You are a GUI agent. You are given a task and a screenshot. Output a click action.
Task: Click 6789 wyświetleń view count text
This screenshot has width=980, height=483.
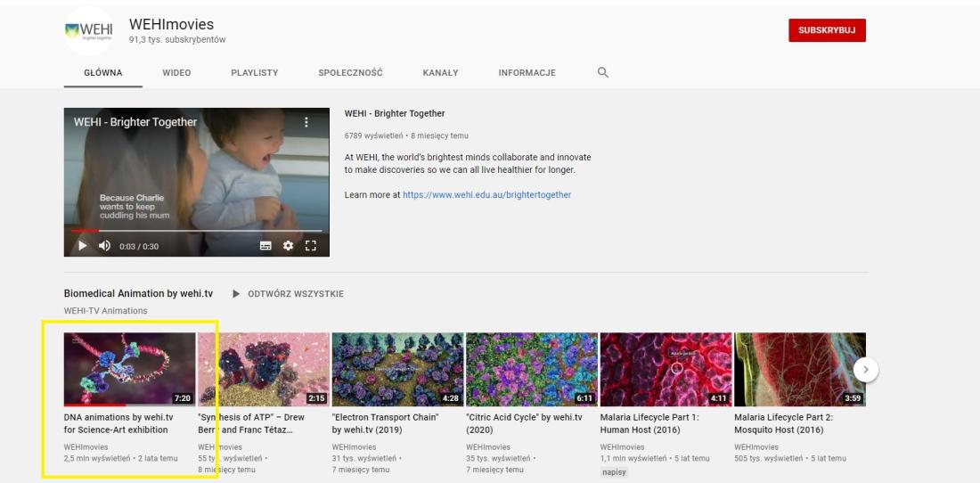coord(374,135)
